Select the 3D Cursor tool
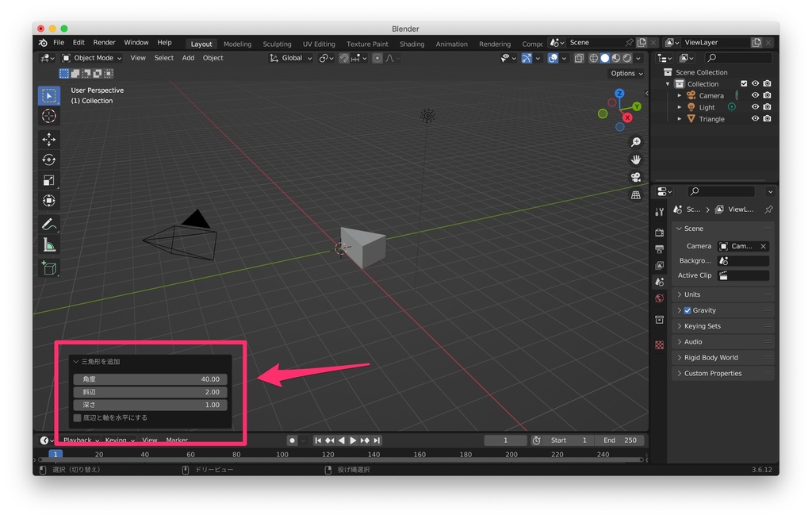Image resolution: width=812 pixels, height=519 pixels. [49, 116]
